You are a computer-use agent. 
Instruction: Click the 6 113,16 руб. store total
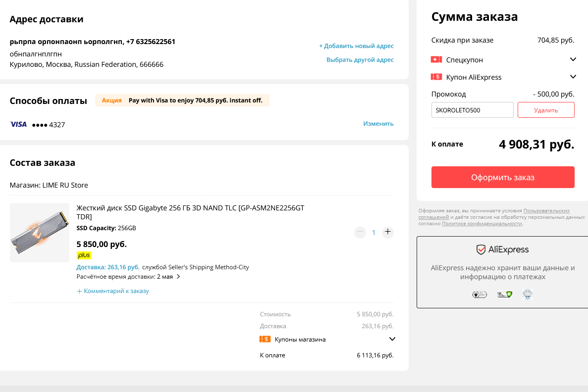coord(375,355)
